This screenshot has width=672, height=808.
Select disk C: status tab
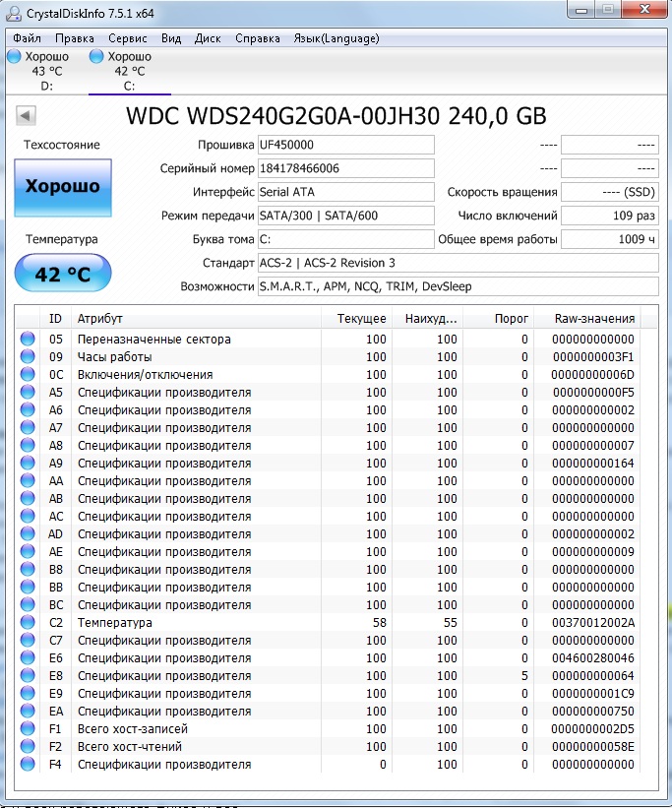[x=129, y=71]
